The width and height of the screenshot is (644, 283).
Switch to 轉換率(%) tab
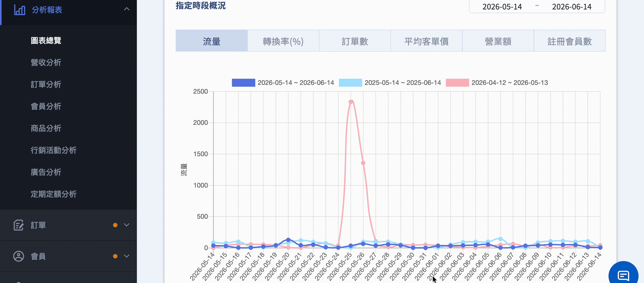[x=283, y=41]
